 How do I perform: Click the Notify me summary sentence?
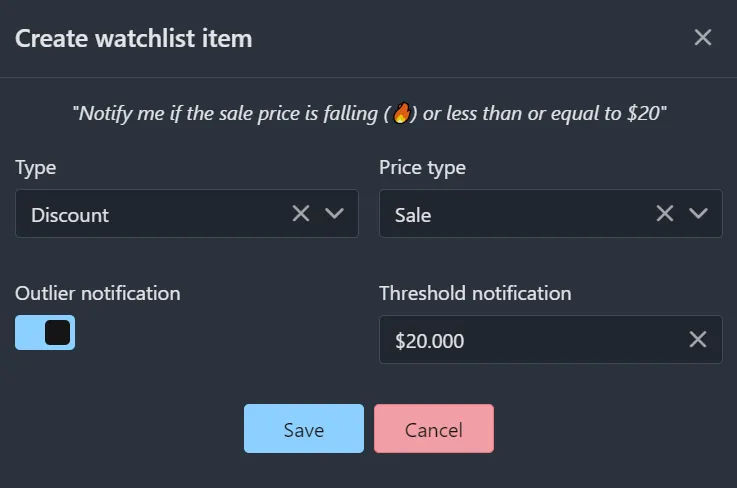coord(369,113)
